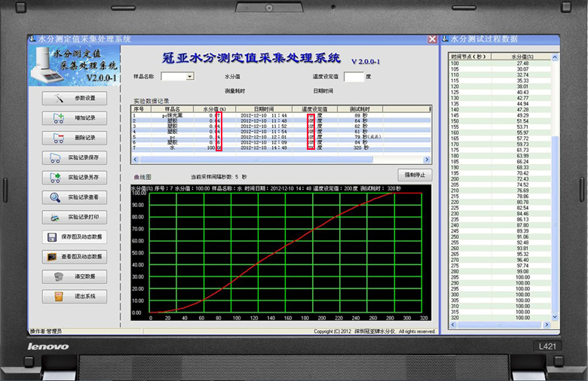
Task: Click the 温度设定值 input box
Action: point(354,76)
